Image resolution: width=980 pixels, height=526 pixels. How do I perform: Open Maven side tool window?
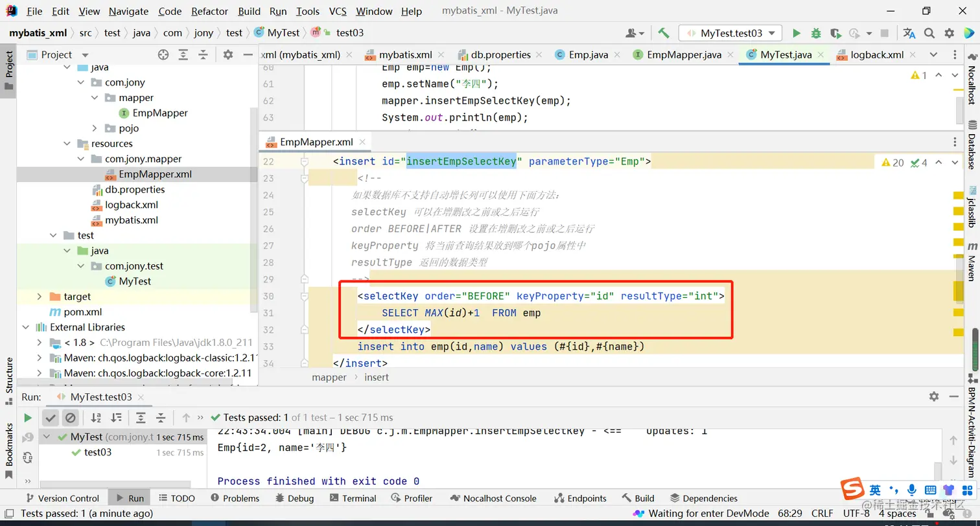tap(972, 261)
